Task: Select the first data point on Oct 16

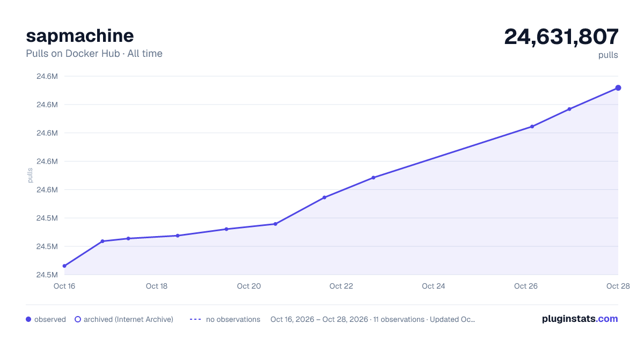Action: pos(64,266)
